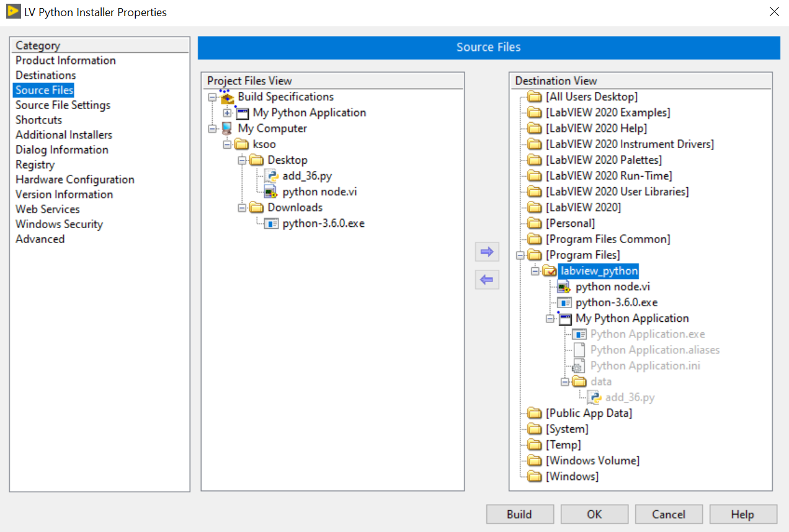Click the [Windows] folder icon

pyautogui.click(x=534, y=476)
